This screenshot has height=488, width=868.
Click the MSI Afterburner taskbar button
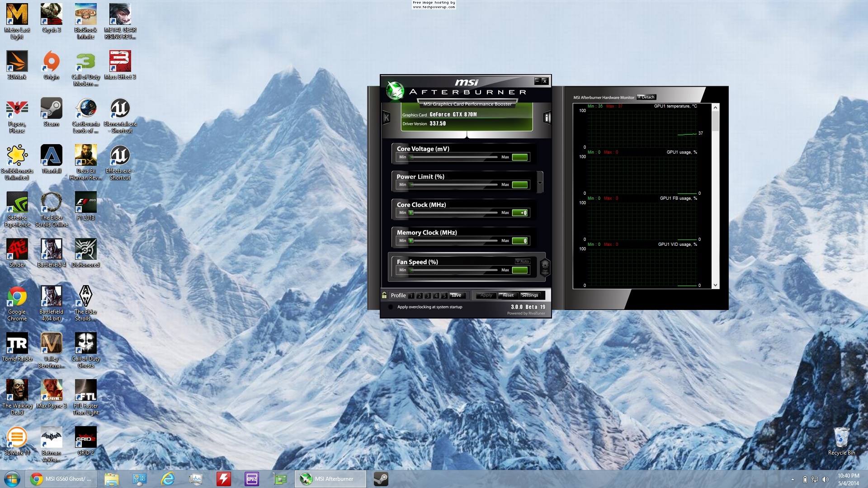pyautogui.click(x=330, y=479)
